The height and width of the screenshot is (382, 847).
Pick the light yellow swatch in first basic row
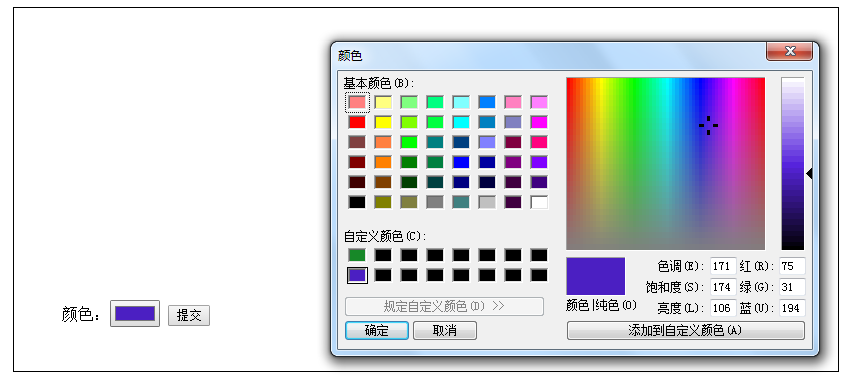pos(383,102)
